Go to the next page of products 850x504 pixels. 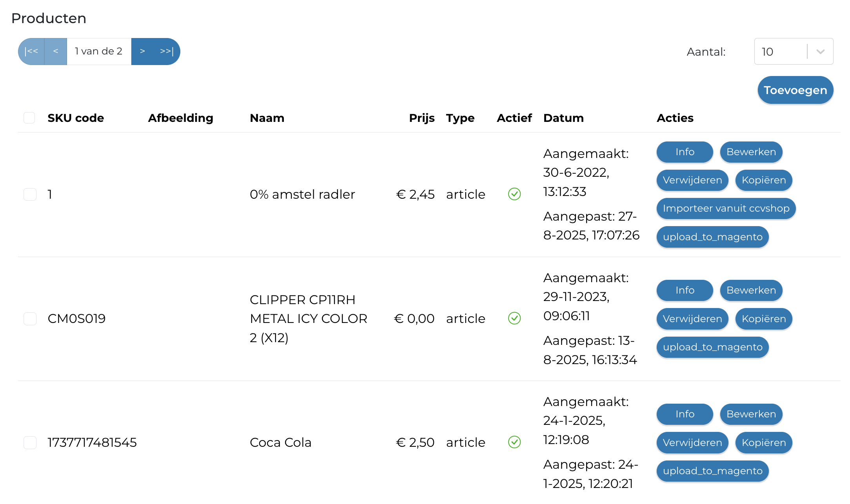click(143, 51)
